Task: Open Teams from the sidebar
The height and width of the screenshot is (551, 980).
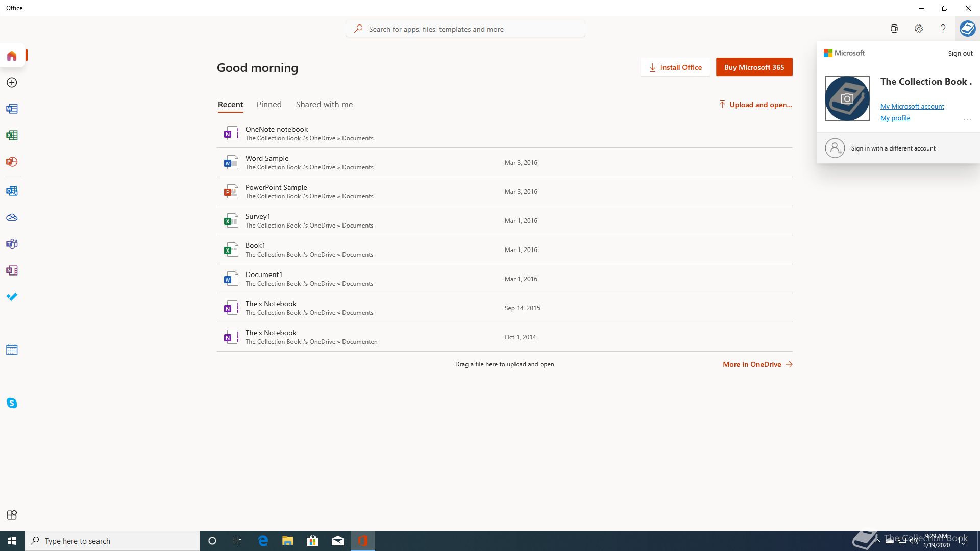Action: tap(12, 244)
